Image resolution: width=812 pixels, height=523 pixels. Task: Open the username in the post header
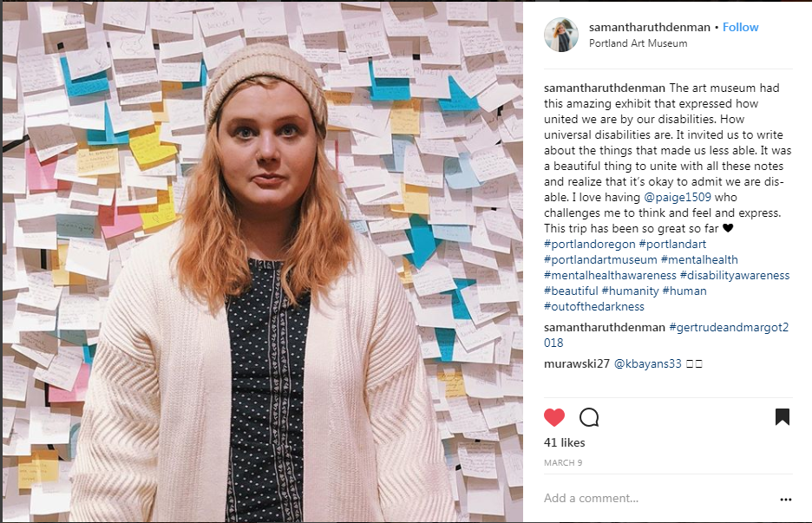650,27
